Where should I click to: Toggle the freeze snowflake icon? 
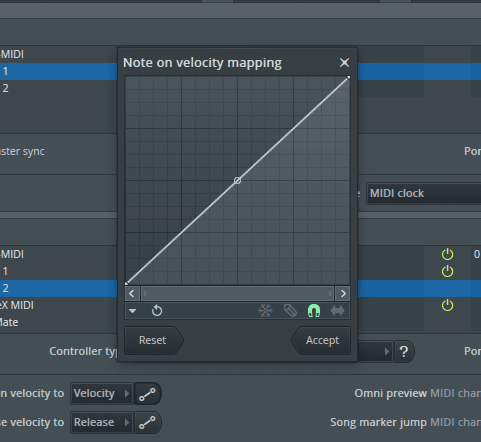pos(265,311)
